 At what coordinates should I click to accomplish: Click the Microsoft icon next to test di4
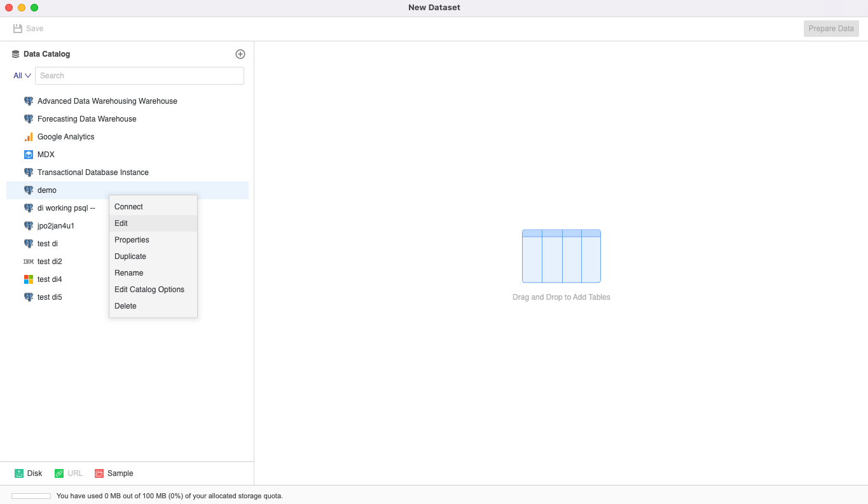[x=29, y=279]
